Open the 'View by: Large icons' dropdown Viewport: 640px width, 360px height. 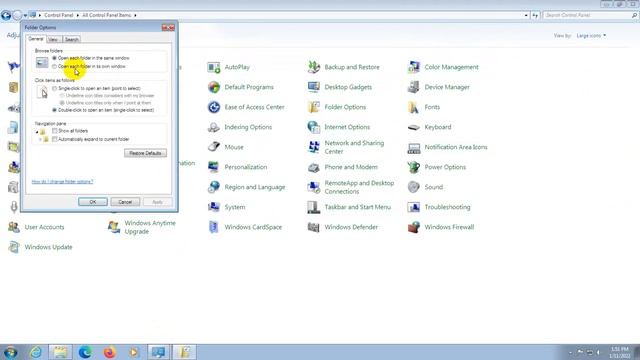point(591,36)
